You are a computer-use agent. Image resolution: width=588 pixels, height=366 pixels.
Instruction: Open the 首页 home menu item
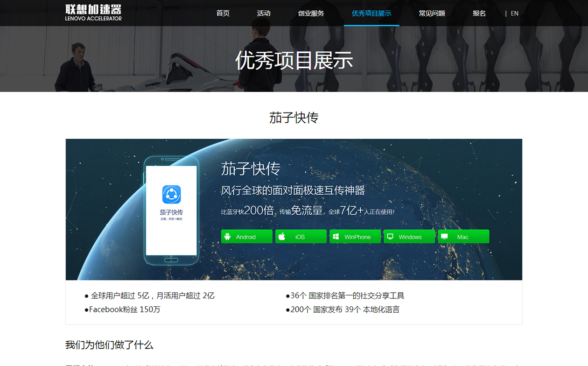tap(223, 13)
